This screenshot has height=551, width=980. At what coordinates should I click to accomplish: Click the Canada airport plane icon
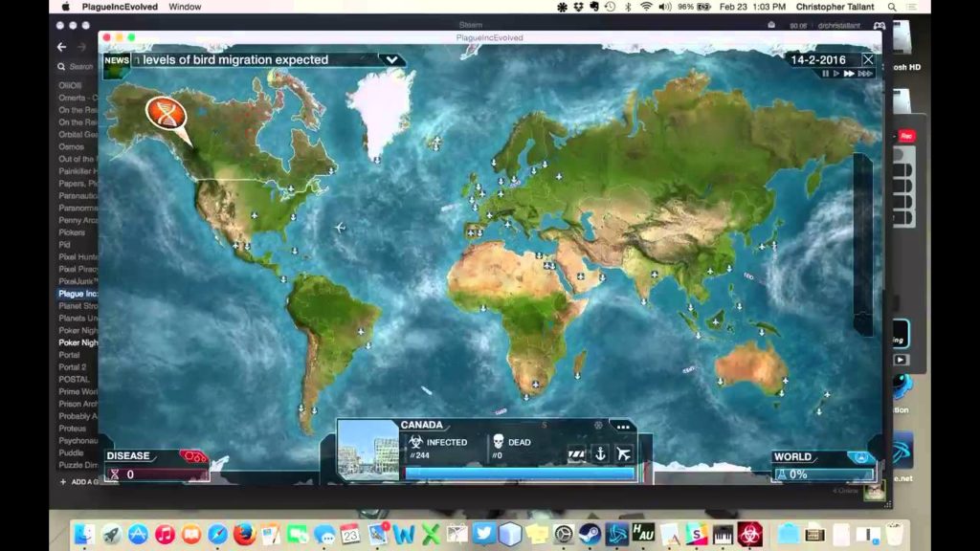[x=624, y=453]
